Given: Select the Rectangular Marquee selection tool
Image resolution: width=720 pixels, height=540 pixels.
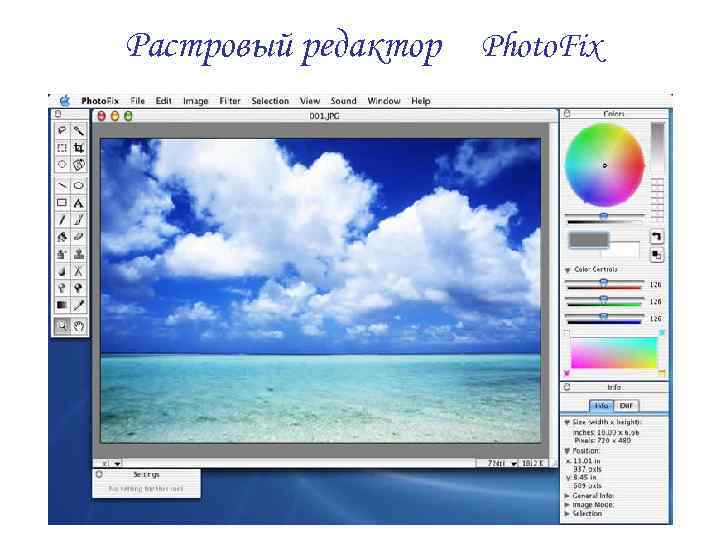Looking at the screenshot, I should [62, 147].
